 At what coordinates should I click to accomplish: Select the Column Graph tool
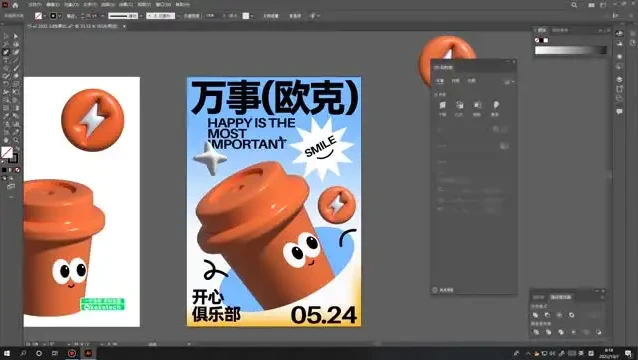(16, 124)
